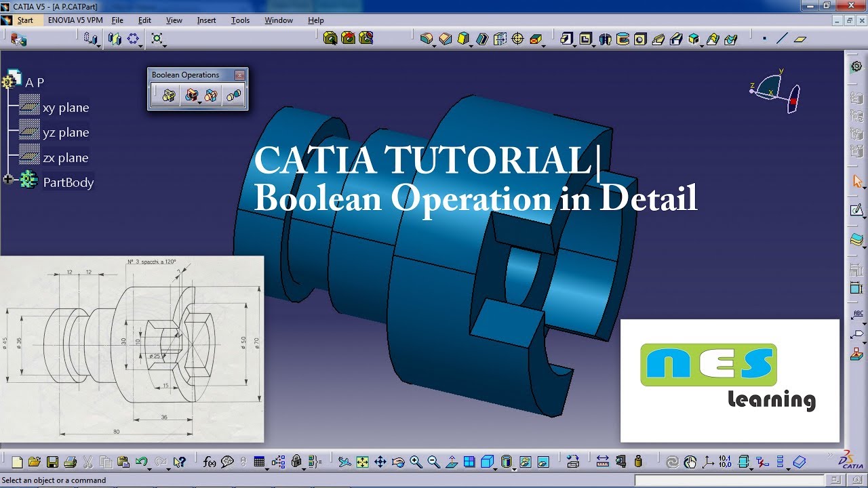Open the Design Table icon
Screen dimensions: 868x488
pyautogui.click(x=259, y=462)
